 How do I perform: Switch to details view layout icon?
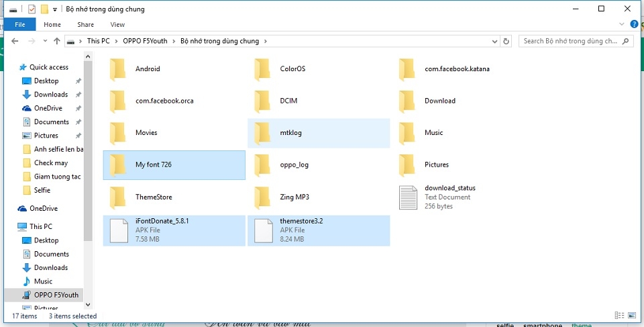pos(619,316)
